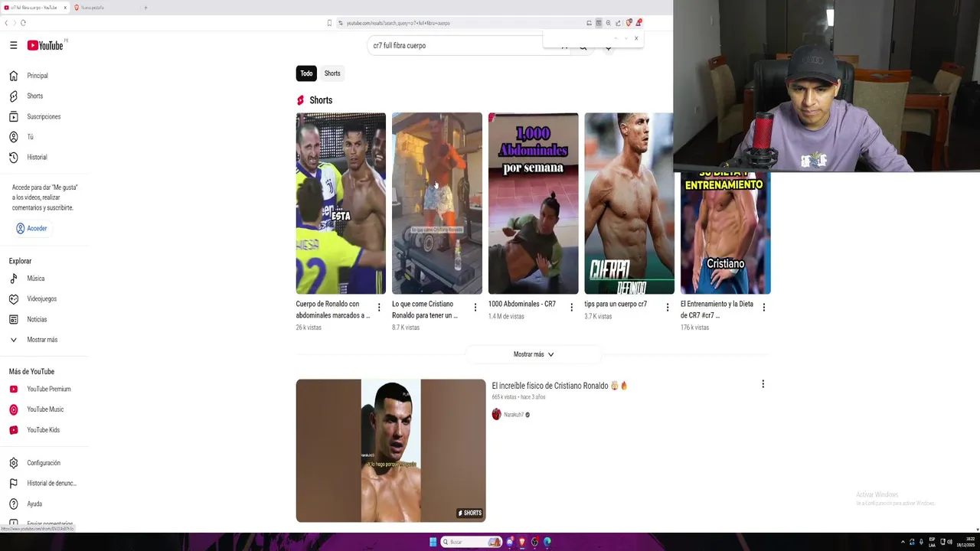Click the zoom magnifier icon in address bar

point(609,23)
